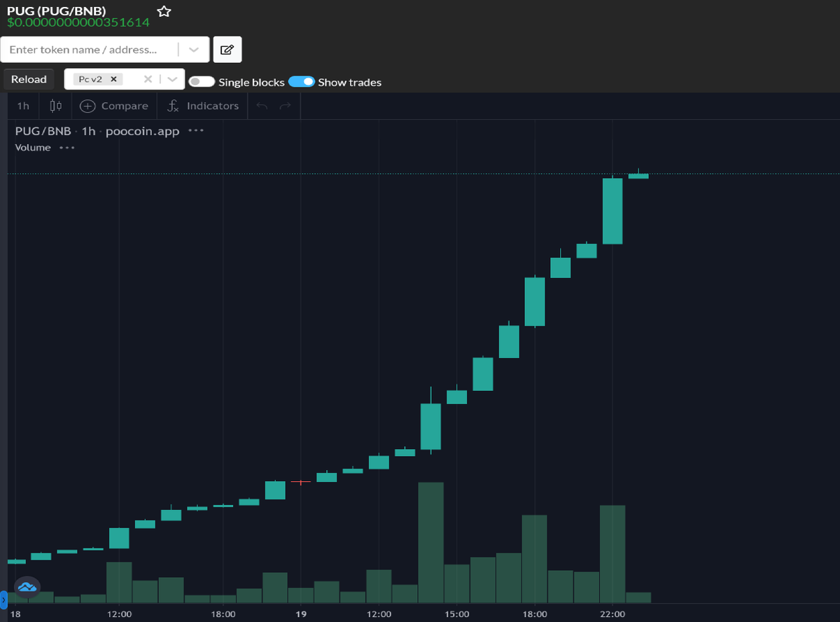Open the Indicators menu
840x622 pixels.
(x=213, y=106)
